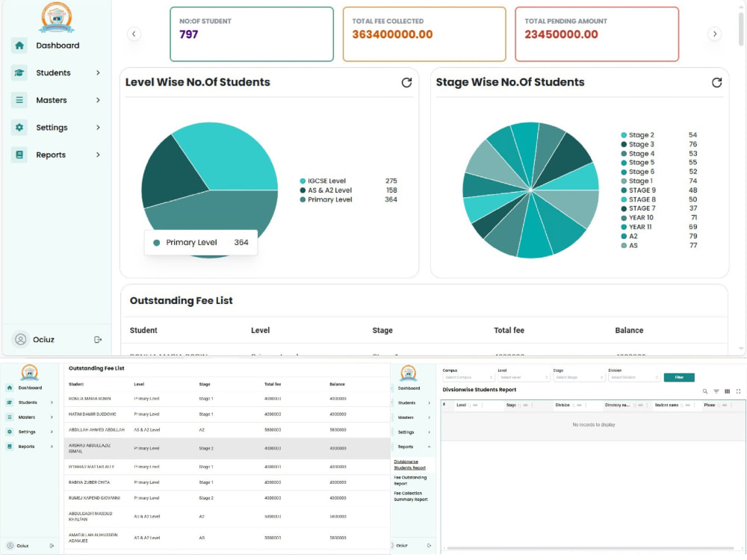This screenshot has height=560, width=747.
Task: Refresh the Stage Wise No.Of Students chart
Action: 716,82
